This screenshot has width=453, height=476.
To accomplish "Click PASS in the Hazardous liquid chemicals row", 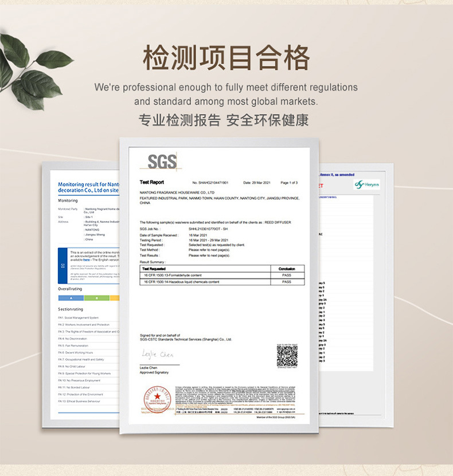I will (x=287, y=282).
